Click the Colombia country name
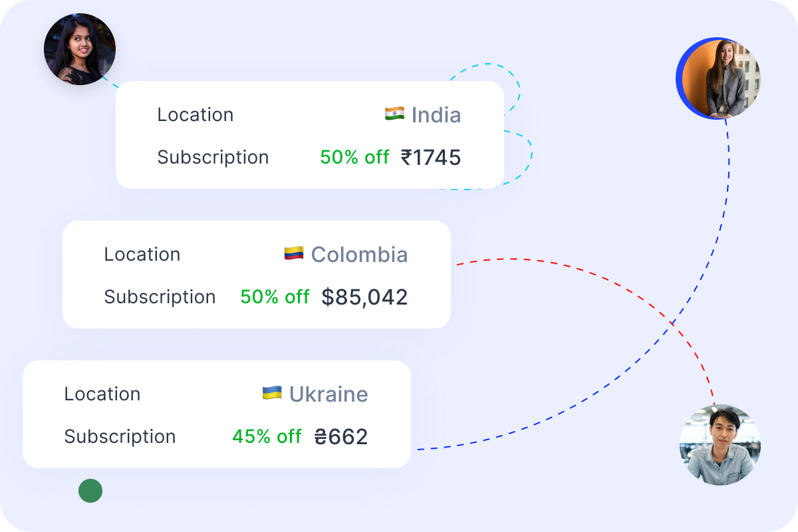This screenshot has height=532, width=798. point(359,255)
